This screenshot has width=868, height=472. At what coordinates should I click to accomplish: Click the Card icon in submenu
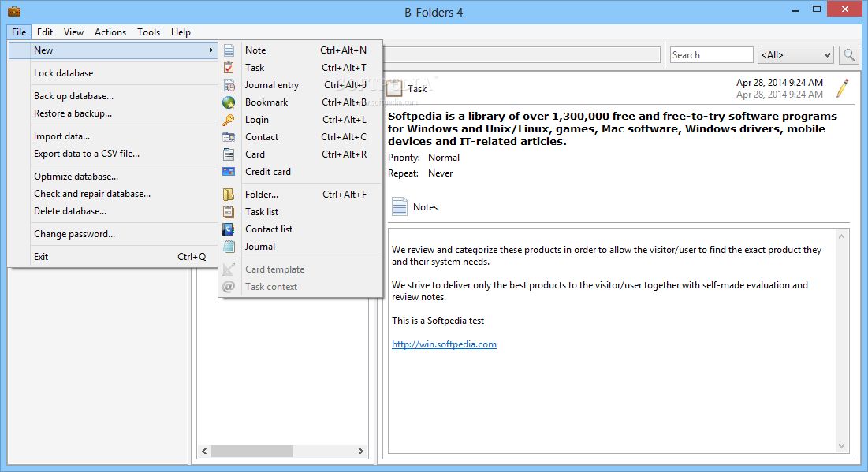tap(229, 154)
